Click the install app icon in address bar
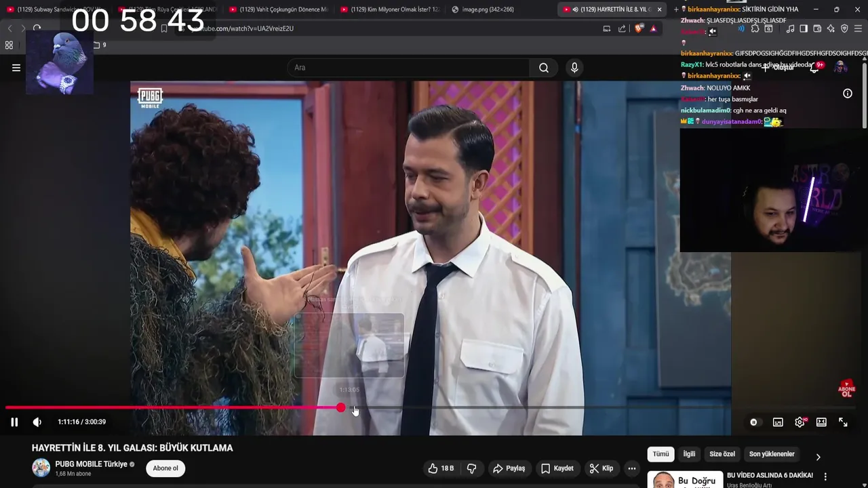868x488 pixels. 607,28
